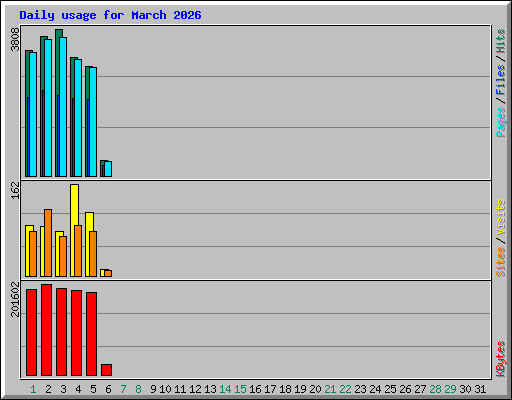512x400 pixels.
Task: Click the tallest red KBytes bar, day 2
Action: pos(47,330)
